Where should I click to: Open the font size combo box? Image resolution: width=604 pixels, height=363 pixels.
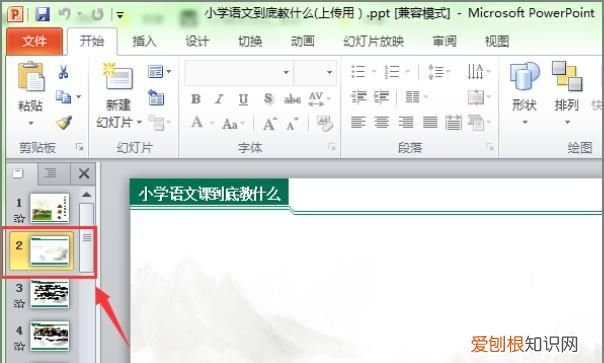(315, 72)
